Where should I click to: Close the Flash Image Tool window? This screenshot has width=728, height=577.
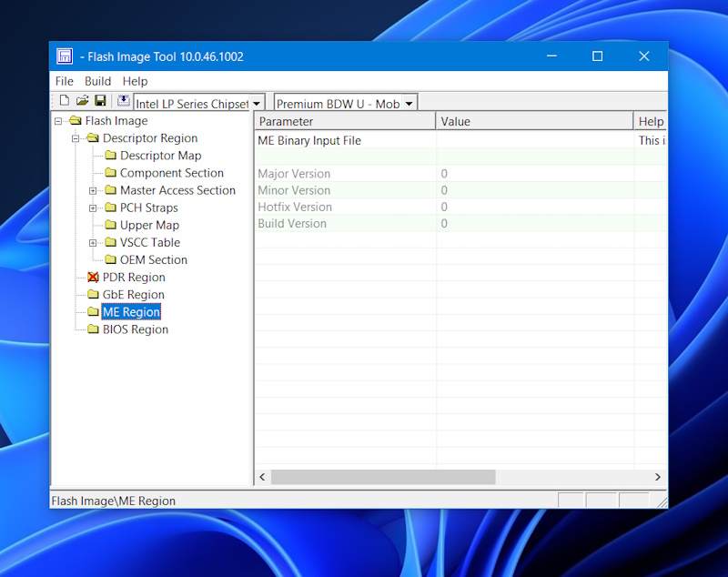pos(644,56)
